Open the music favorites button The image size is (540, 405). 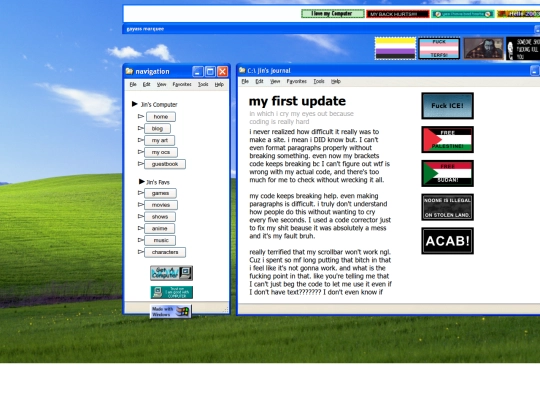point(160,240)
